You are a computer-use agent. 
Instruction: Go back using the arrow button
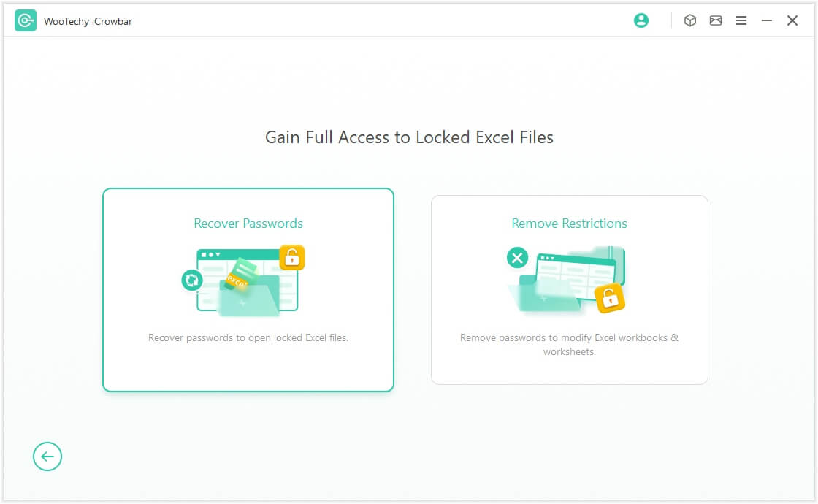(47, 457)
